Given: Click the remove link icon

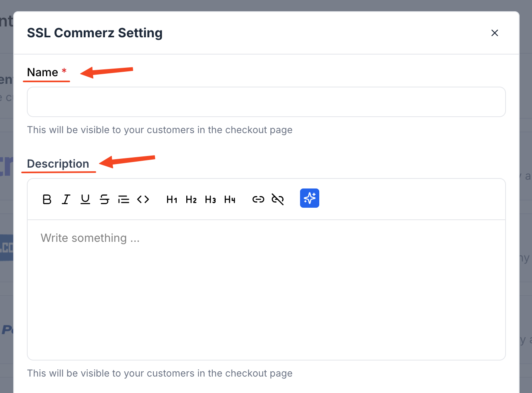Looking at the screenshot, I should pyautogui.click(x=278, y=199).
